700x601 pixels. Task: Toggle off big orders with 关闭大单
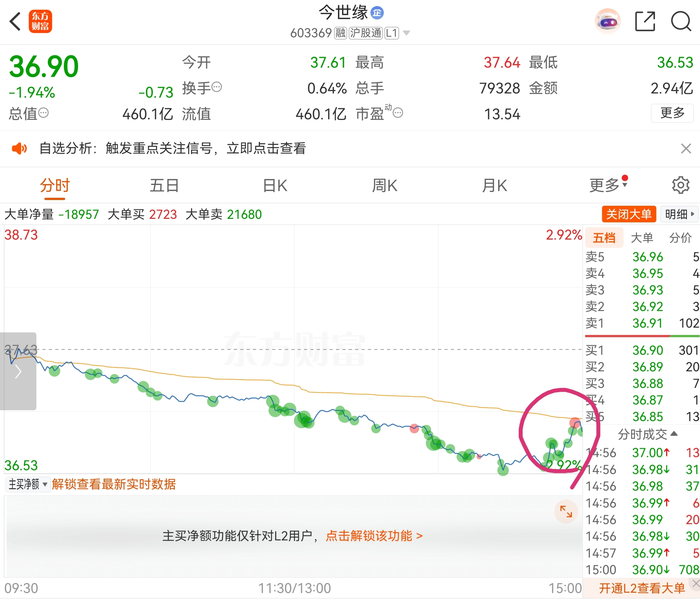pos(629,214)
